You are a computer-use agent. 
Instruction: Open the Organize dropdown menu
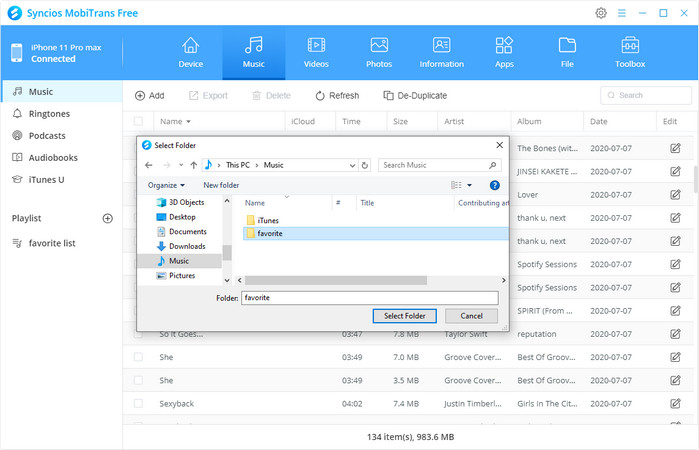(x=166, y=185)
